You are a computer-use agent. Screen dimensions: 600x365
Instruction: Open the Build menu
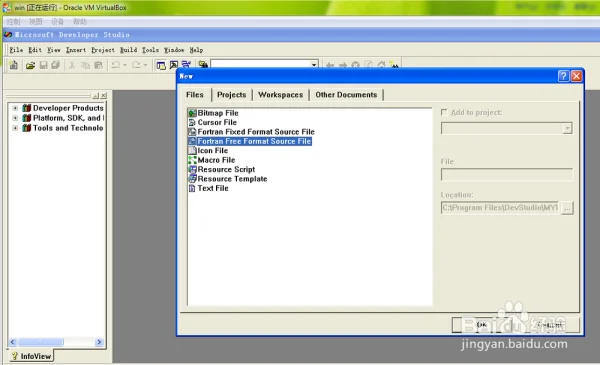128,50
